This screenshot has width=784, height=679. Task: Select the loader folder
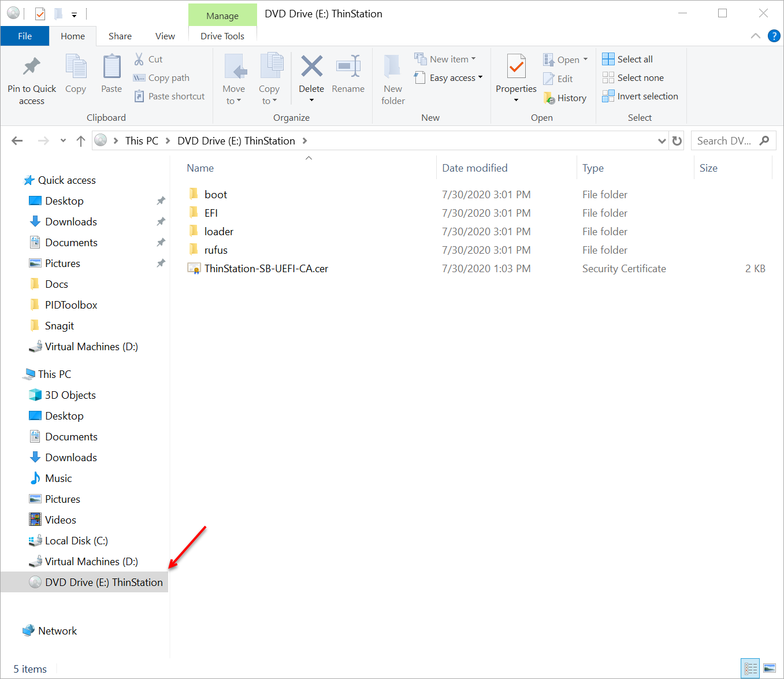pyautogui.click(x=219, y=231)
